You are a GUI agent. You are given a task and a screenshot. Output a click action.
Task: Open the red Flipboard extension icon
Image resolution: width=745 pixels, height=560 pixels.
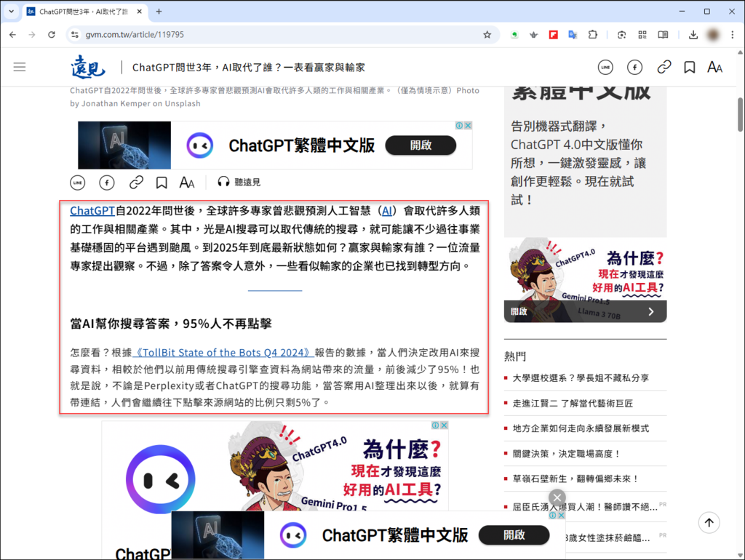click(553, 35)
